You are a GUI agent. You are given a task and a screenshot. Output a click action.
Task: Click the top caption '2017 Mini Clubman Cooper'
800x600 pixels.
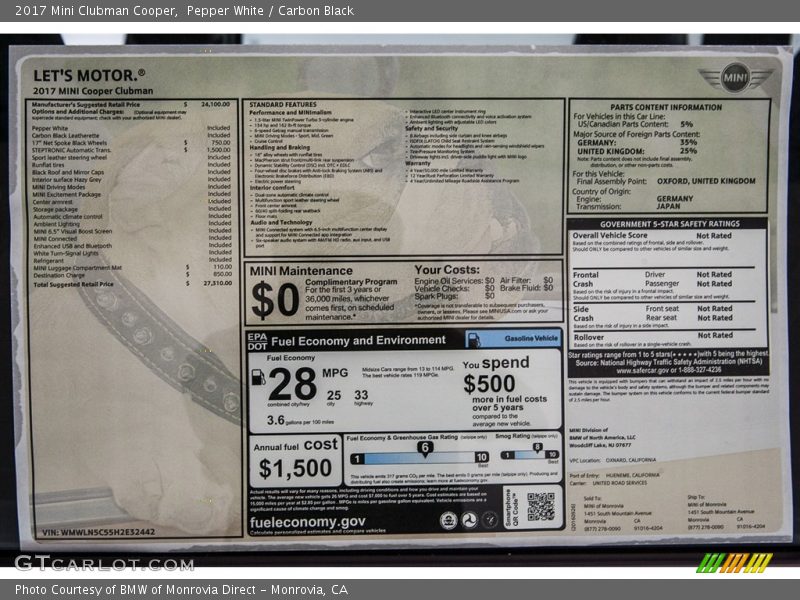95,11
